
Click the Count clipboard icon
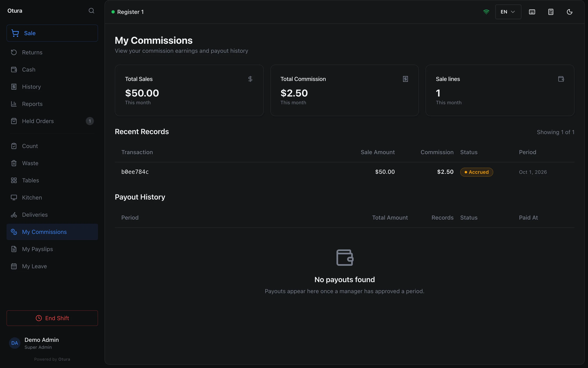[x=14, y=146]
